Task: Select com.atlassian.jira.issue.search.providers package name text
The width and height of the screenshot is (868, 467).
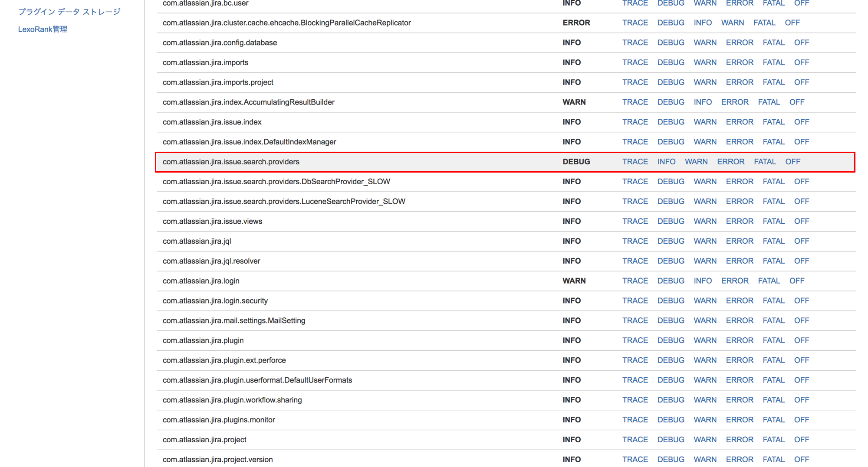Action: click(x=231, y=162)
